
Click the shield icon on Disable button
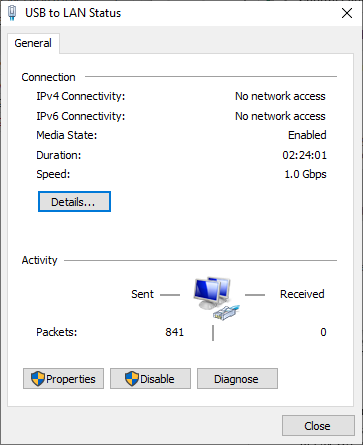[x=132, y=379]
